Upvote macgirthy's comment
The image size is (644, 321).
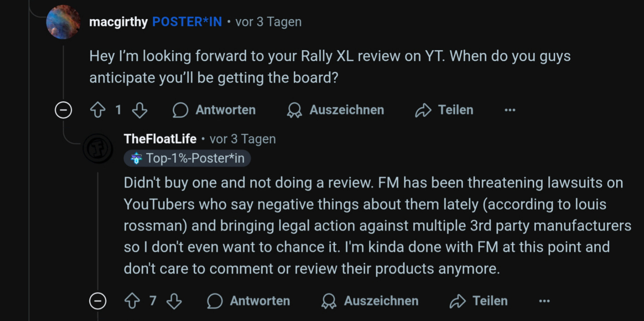tap(98, 110)
